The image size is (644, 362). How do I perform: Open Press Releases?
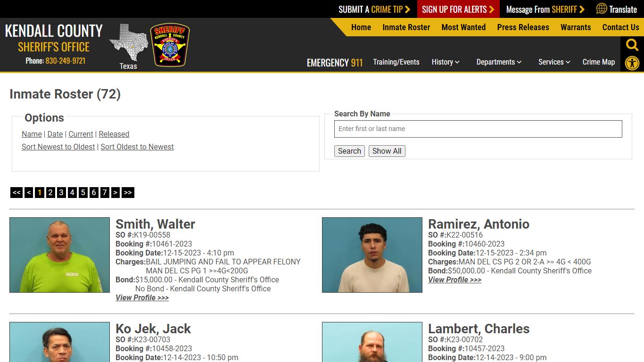[x=523, y=27]
